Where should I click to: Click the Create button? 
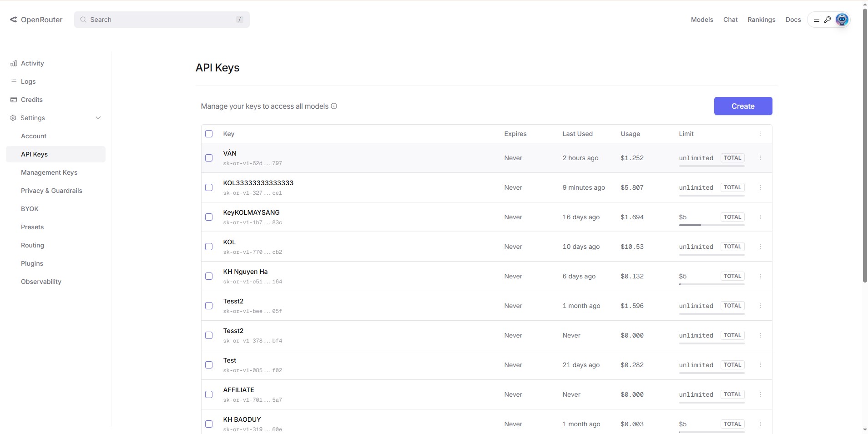(742, 106)
